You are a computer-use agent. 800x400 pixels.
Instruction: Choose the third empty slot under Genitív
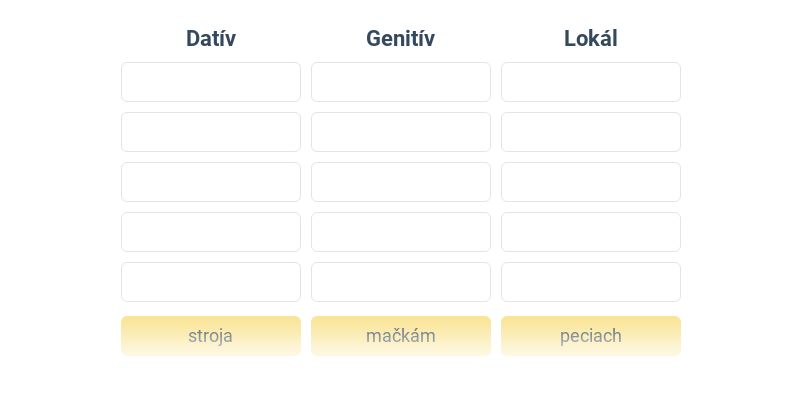[401, 182]
